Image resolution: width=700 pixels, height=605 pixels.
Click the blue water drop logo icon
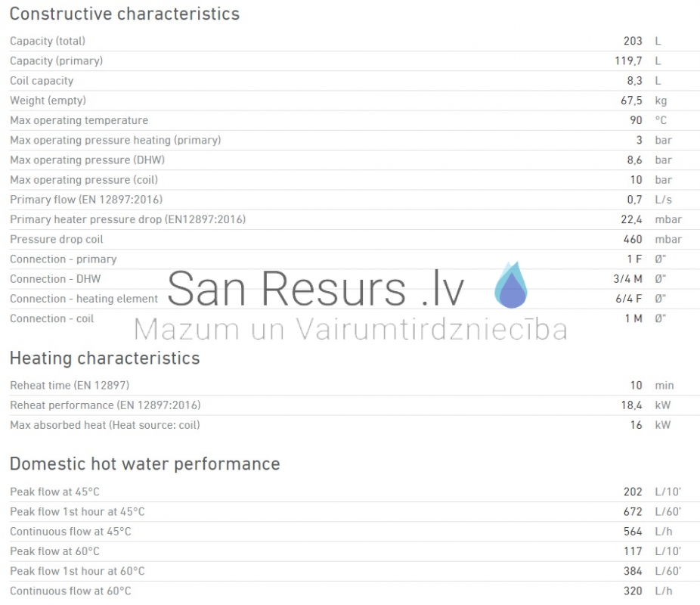[x=511, y=285]
